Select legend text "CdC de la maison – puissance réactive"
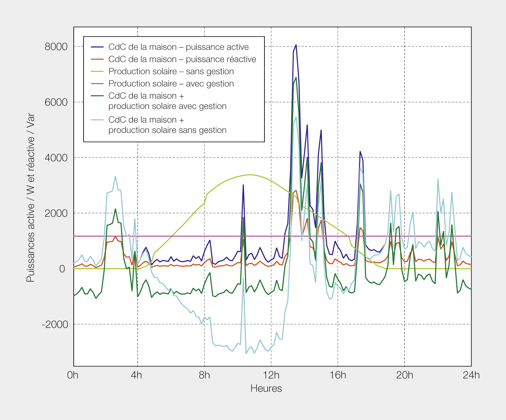506x420 pixels. coord(182,59)
